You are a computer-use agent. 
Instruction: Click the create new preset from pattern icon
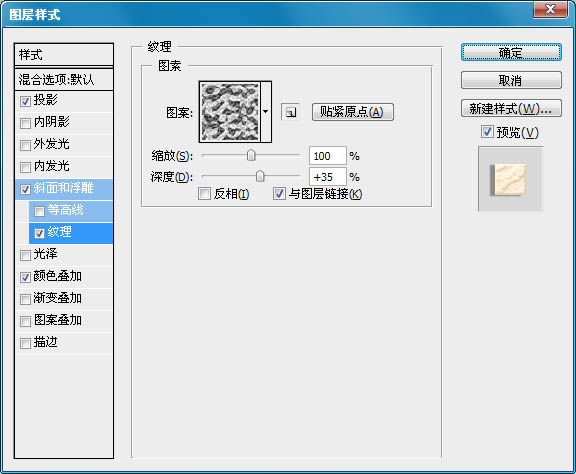tap(290, 112)
